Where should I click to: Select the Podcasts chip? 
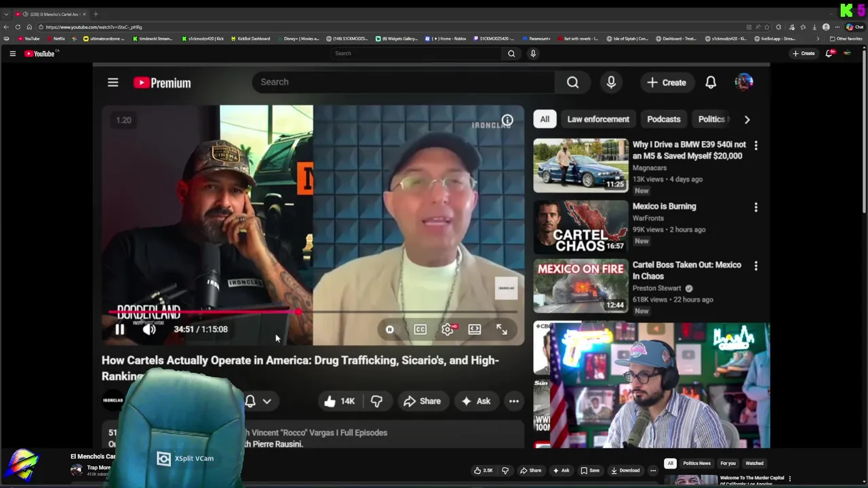pos(664,119)
